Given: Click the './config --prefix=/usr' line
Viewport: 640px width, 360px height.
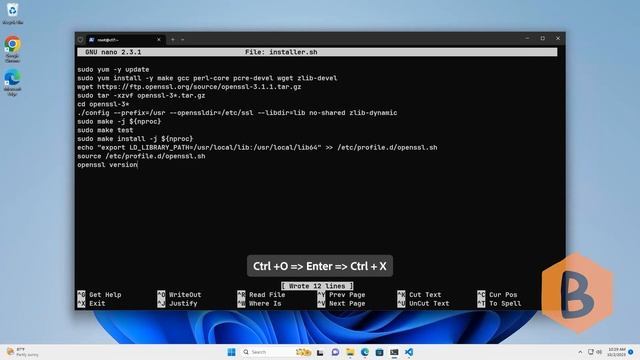Looking at the screenshot, I should 237,113.
